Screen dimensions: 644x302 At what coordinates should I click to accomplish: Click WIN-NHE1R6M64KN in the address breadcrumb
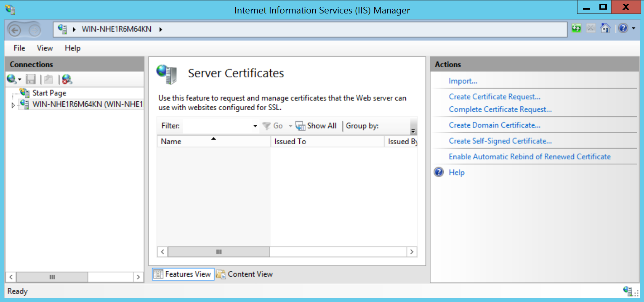[x=117, y=29]
